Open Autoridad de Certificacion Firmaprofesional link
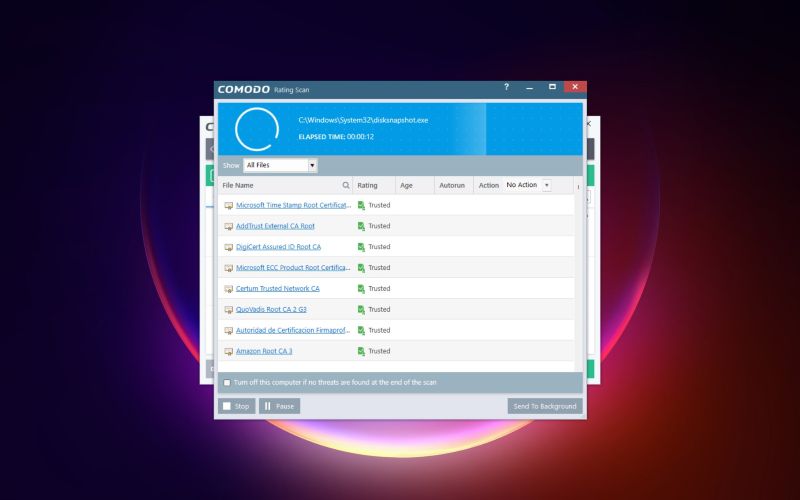Screen dimensions: 800x500 [x=293, y=331]
